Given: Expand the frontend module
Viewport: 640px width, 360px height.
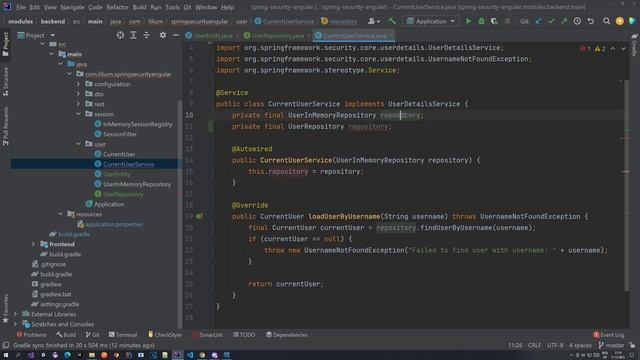Looking at the screenshot, I should (33, 244).
